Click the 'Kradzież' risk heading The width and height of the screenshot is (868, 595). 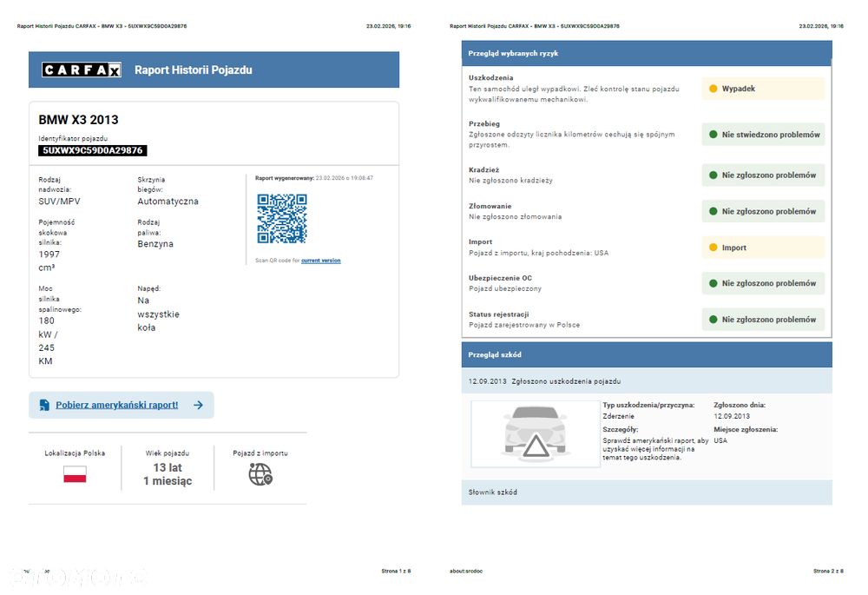click(483, 169)
